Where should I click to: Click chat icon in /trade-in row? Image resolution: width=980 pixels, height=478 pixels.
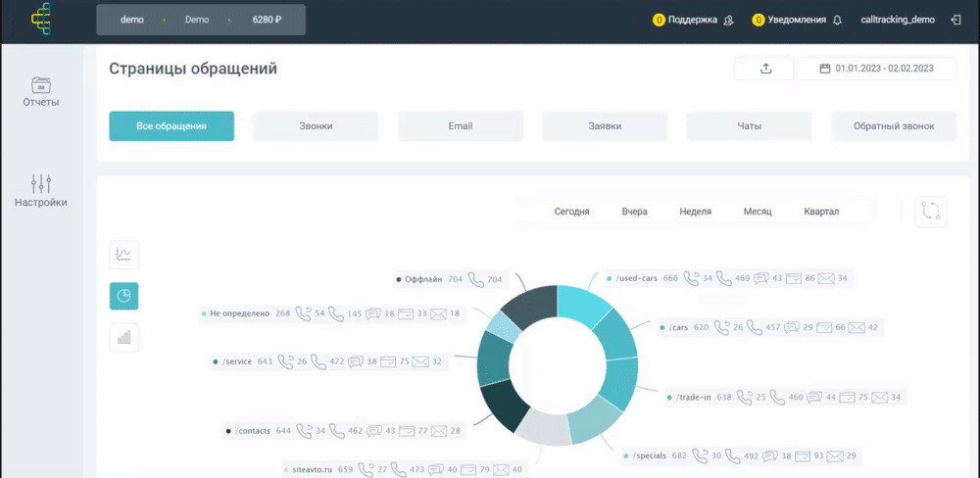[x=814, y=397]
